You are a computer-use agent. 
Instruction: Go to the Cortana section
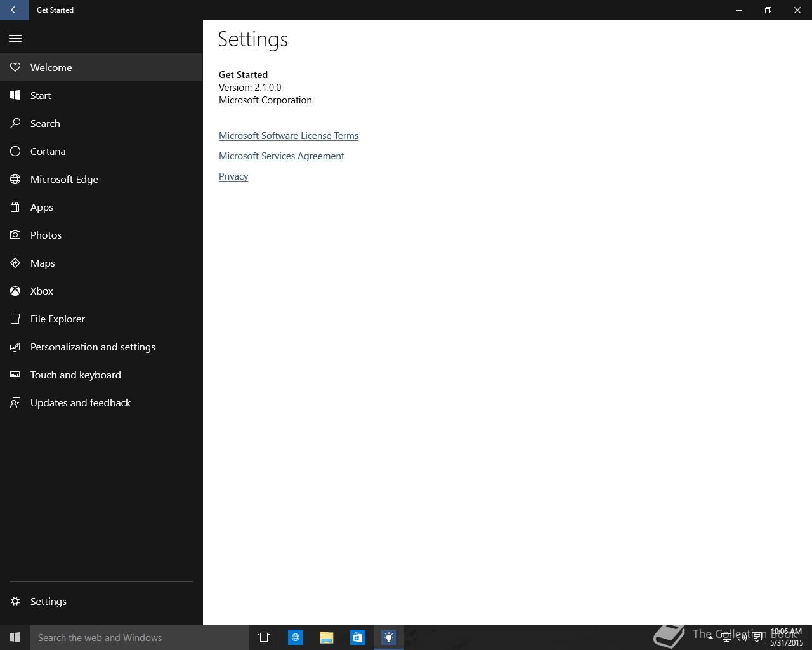(x=101, y=151)
